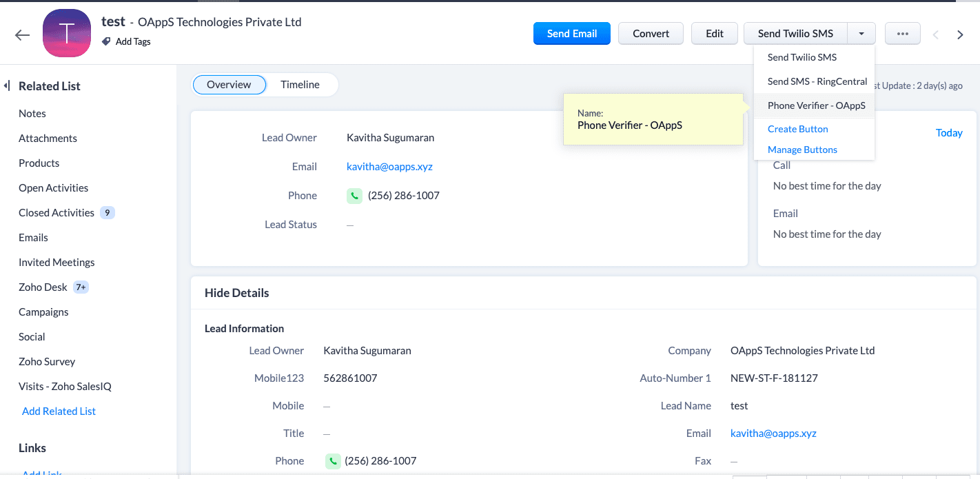
Task: Click Lead Name value test
Action: [739, 406]
